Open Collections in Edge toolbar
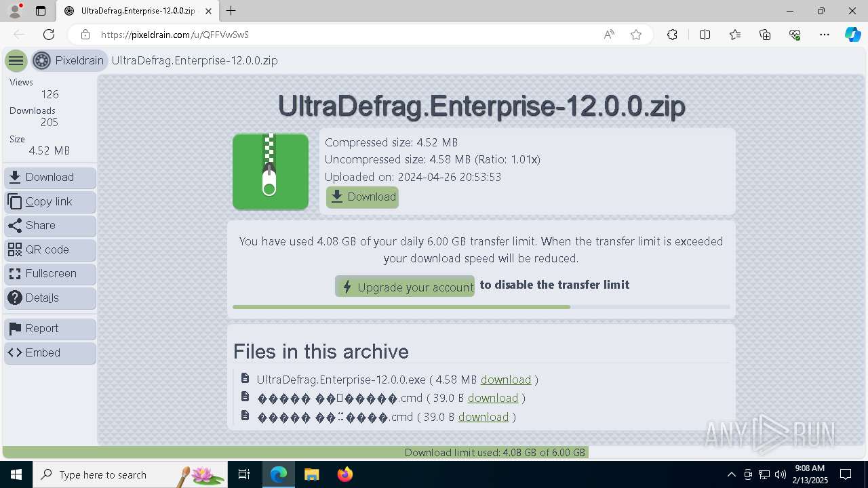Viewport: 868px width, 488px height. pyautogui.click(x=765, y=35)
